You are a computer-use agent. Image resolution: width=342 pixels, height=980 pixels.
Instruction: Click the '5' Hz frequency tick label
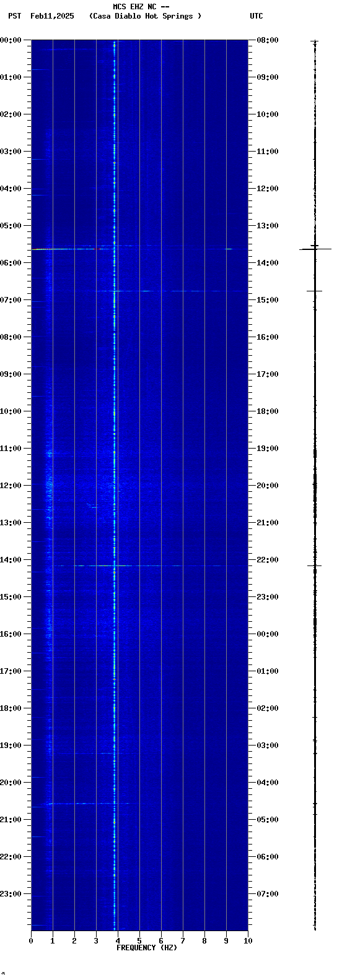pyautogui.click(x=139, y=941)
